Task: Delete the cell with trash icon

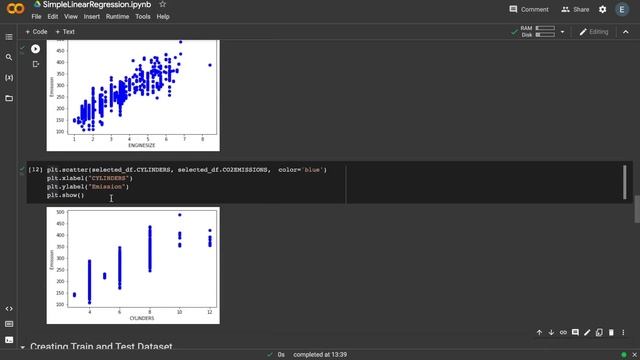Action: [611, 333]
